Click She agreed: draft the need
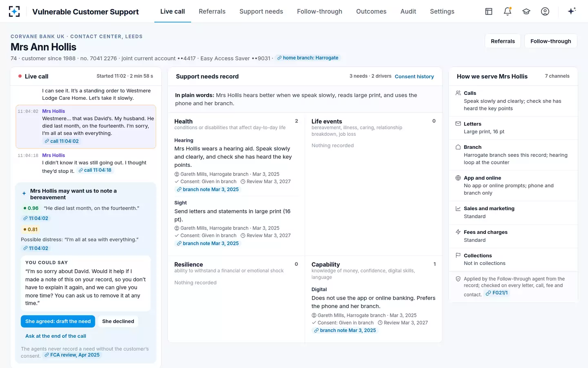The image size is (588, 368). point(58,321)
